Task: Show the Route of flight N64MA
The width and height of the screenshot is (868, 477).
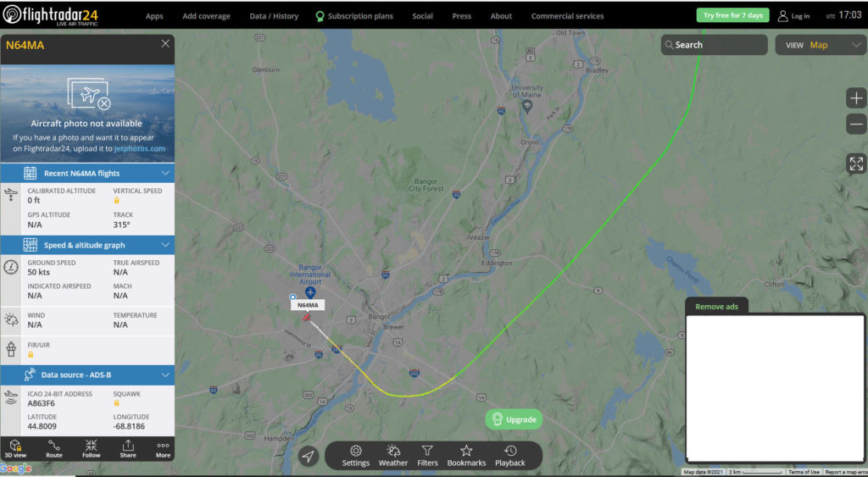Action: click(x=53, y=449)
